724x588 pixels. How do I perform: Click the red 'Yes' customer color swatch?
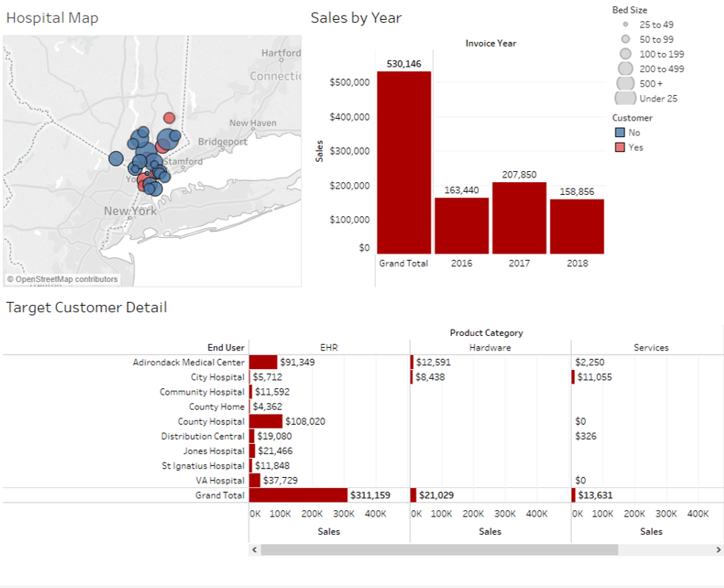pyautogui.click(x=619, y=147)
